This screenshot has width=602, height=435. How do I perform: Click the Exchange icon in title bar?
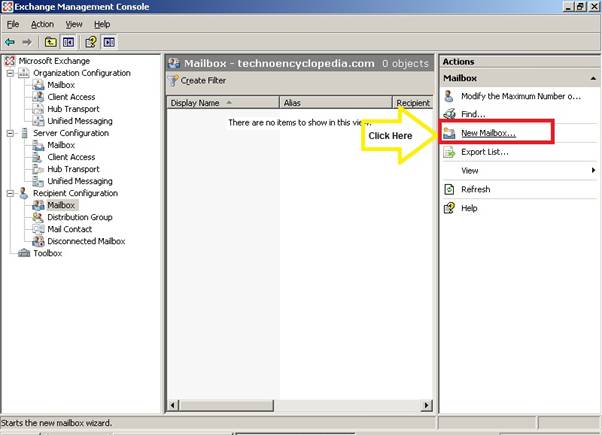coord(7,7)
